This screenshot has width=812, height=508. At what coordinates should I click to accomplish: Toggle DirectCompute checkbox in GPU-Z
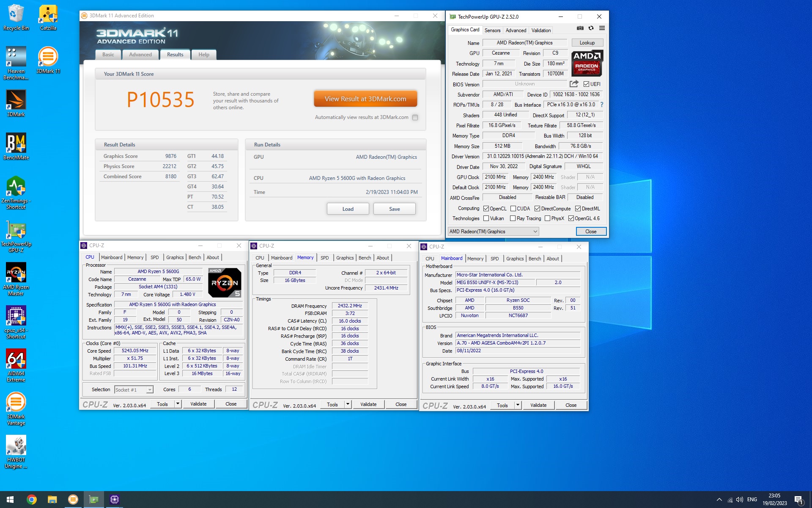(537, 209)
